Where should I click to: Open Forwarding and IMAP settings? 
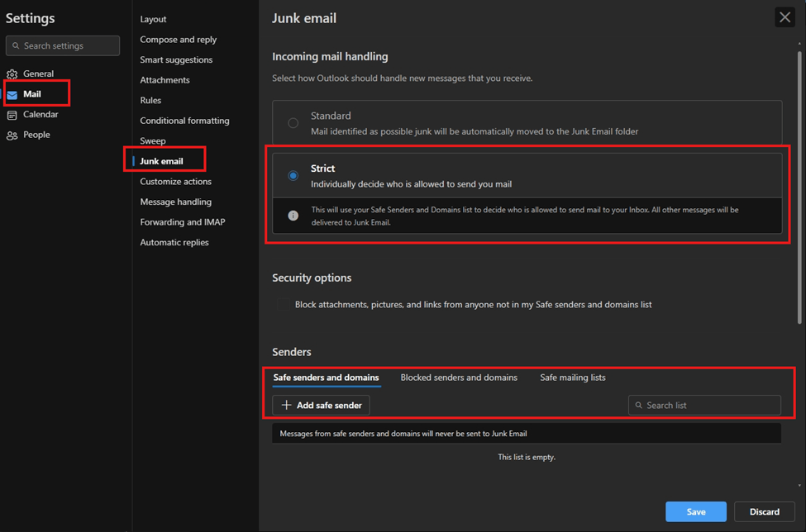(183, 222)
